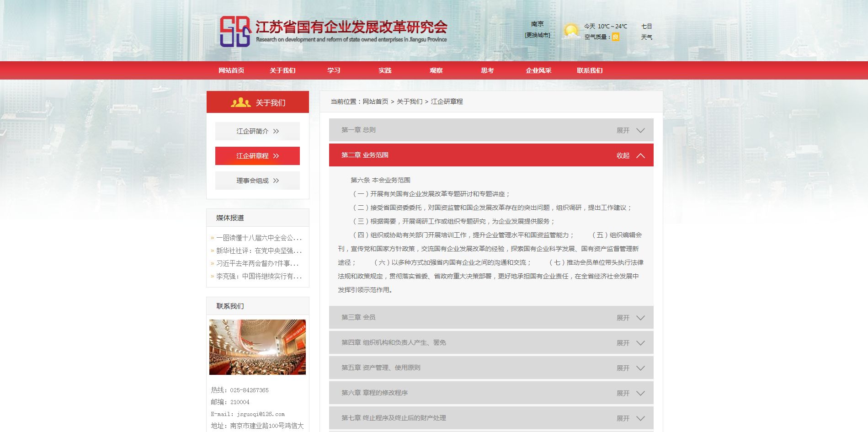Click the double-arrow icon next to 江企研简介

coord(276,131)
